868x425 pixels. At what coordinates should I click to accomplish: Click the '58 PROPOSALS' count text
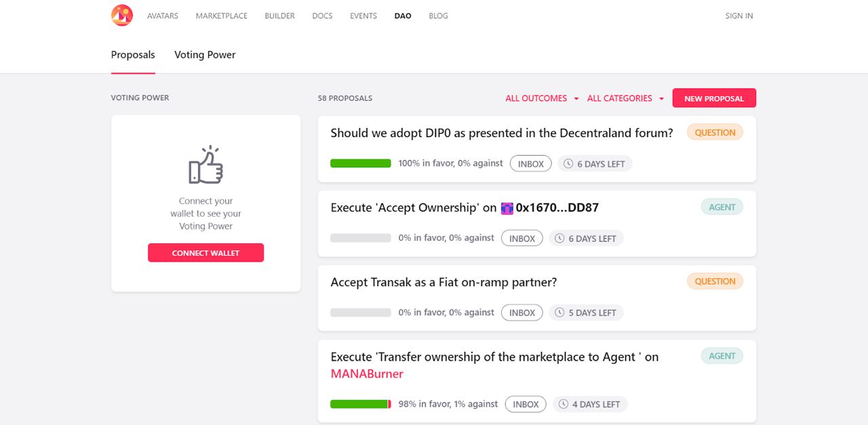coord(345,98)
